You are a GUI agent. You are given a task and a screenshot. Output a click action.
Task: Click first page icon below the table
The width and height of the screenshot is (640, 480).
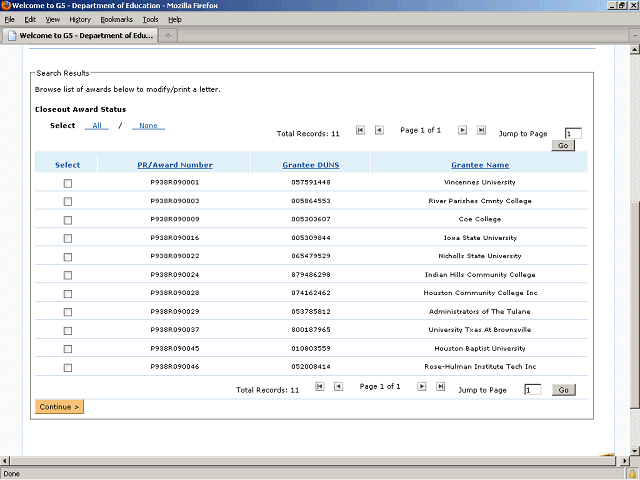[319, 386]
